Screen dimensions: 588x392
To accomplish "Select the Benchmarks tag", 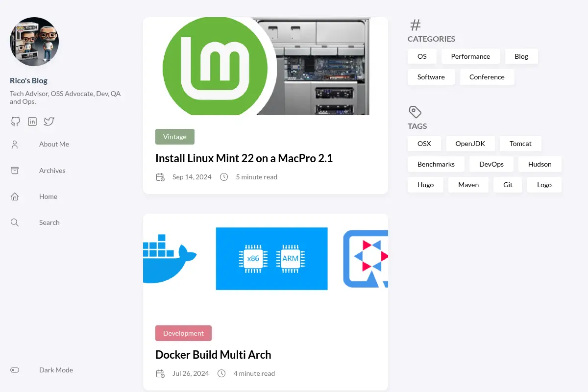I will coord(436,164).
